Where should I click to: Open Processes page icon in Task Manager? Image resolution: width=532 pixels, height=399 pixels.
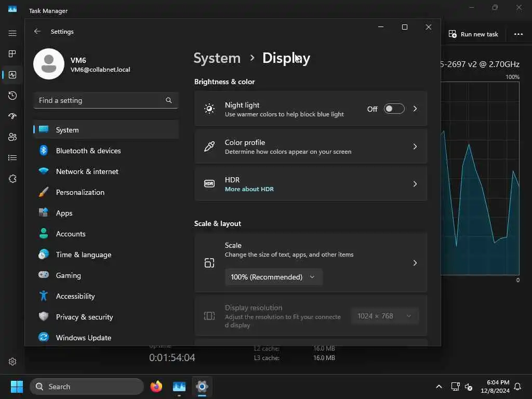pyautogui.click(x=12, y=54)
